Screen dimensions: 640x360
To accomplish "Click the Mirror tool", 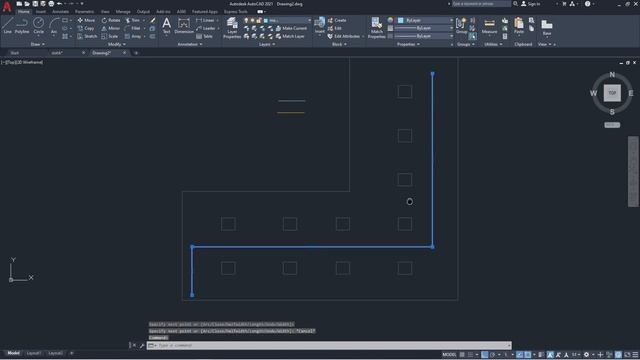I will click(111, 28).
